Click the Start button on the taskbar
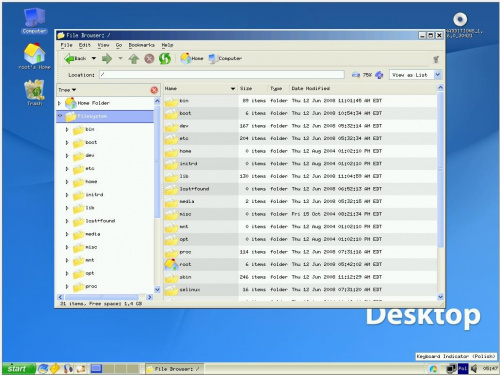Viewport: 500px width, 375px height. (18, 368)
